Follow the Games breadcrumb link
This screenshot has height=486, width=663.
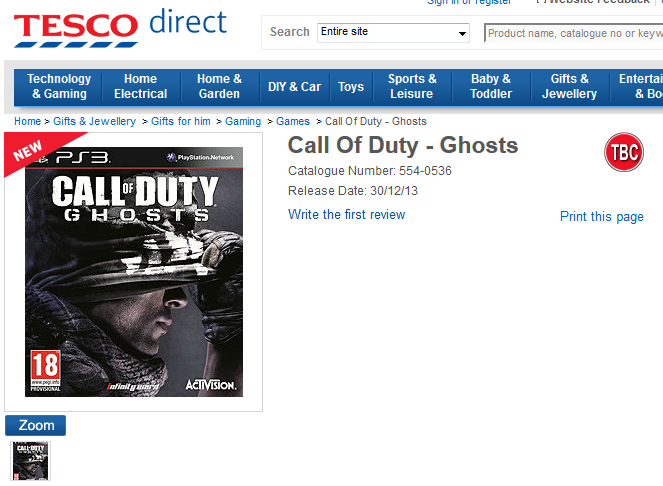[293, 121]
